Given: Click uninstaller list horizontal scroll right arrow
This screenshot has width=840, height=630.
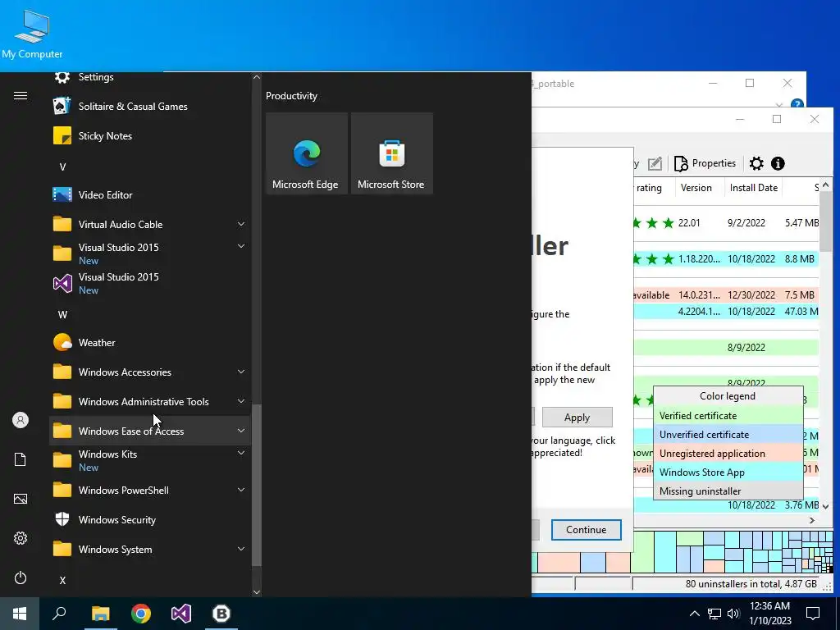Looking at the screenshot, I should coord(812,520).
